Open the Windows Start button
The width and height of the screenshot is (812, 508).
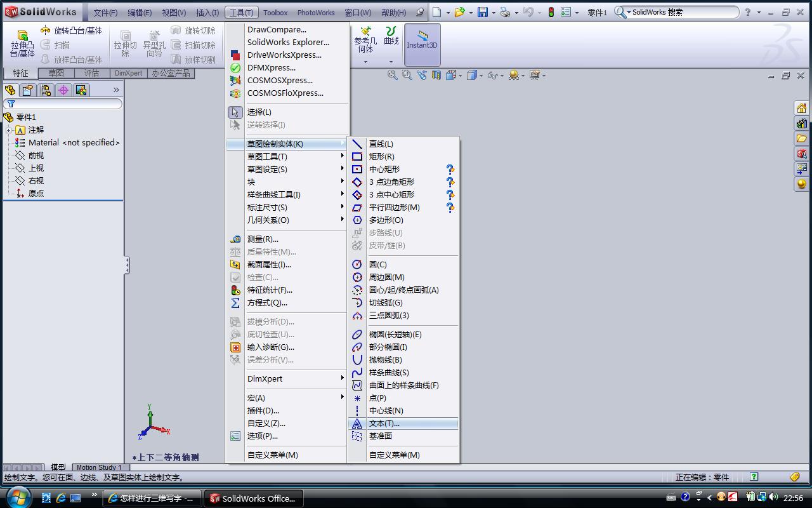(x=18, y=497)
